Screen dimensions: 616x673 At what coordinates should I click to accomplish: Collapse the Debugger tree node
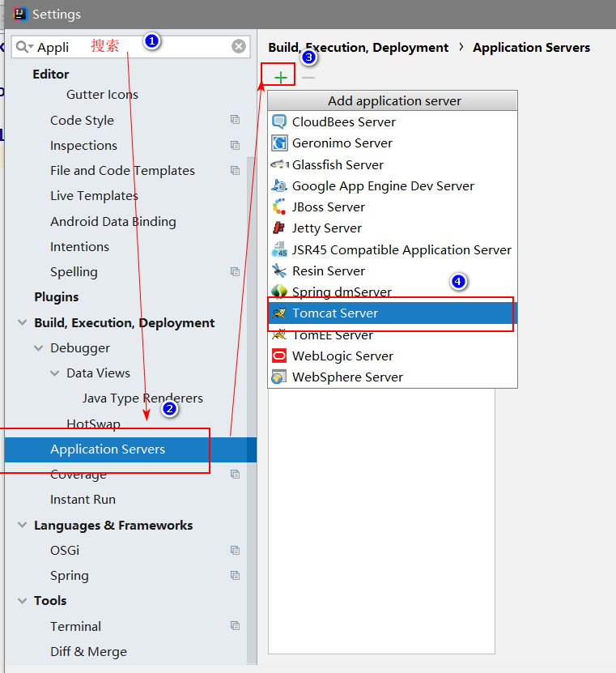coord(39,347)
